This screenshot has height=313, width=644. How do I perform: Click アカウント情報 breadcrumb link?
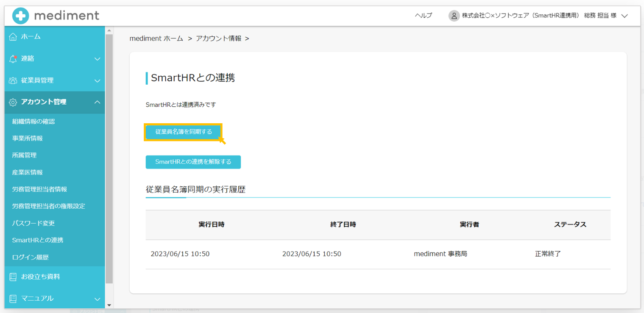219,39
